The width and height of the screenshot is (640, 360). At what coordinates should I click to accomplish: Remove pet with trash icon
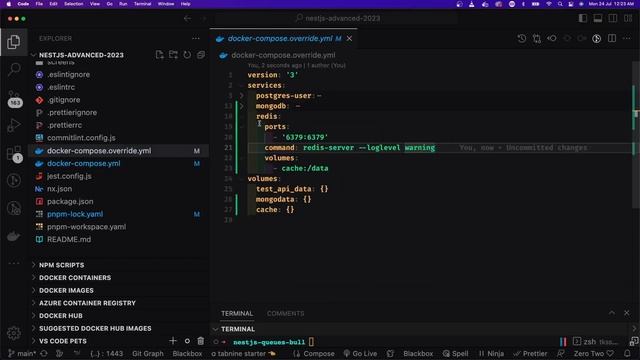[x=200, y=341]
